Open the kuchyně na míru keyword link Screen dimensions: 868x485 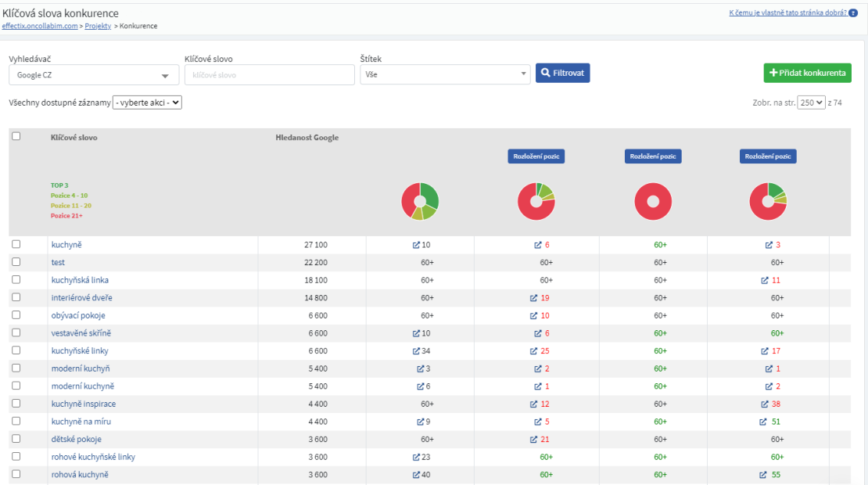click(x=81, y=422)
